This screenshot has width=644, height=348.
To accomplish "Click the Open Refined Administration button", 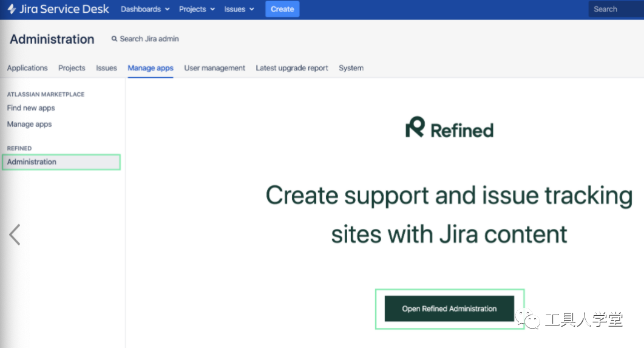I will pyautogui.click(x=449, y=309).
